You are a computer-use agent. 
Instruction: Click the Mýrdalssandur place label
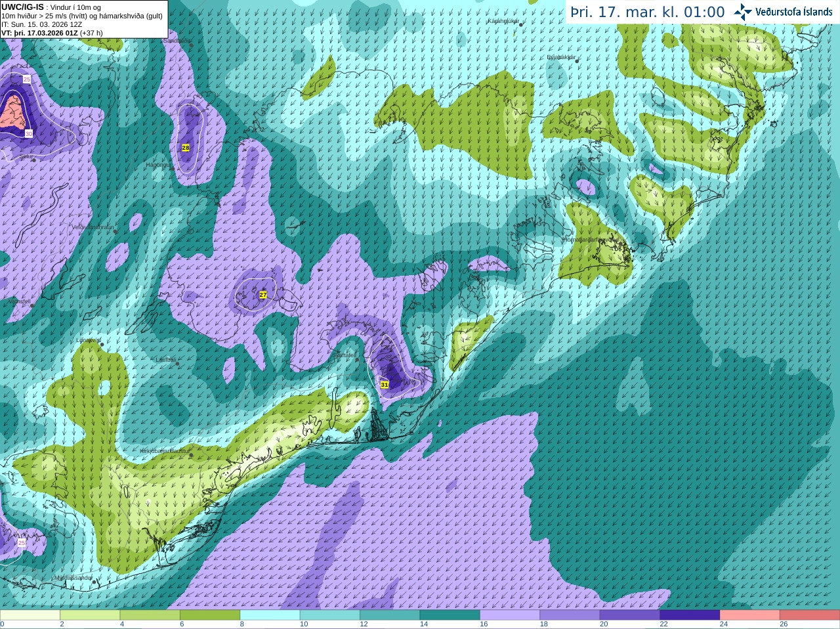(x=73, y=577)
